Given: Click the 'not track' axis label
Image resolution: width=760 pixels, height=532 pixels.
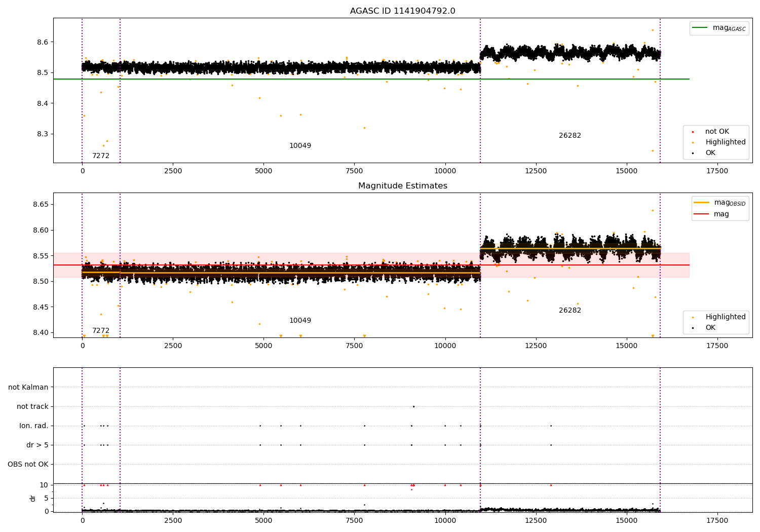Looking at the screenshot, I should coord(32,406).
